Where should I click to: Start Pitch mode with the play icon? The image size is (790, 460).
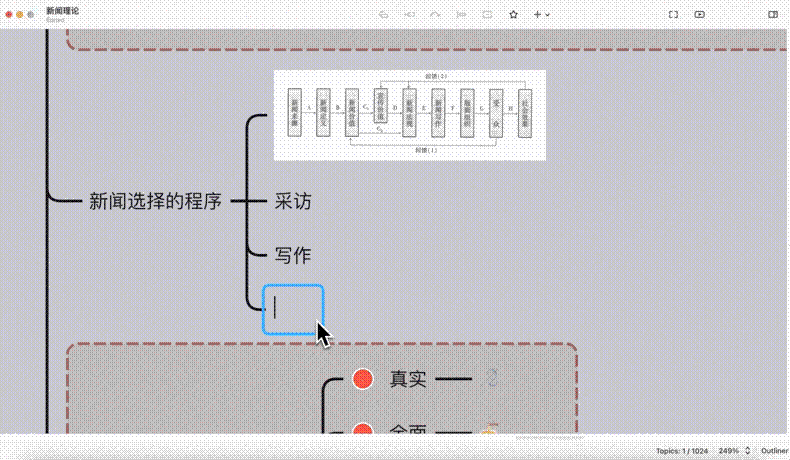point(699,15)
